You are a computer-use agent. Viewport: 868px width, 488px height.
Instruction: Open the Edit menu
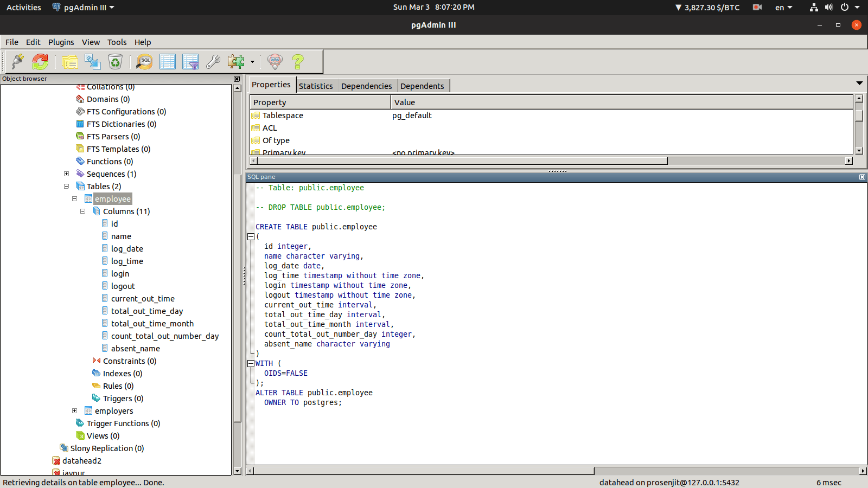pyautogui.click(x=33, y=42)
